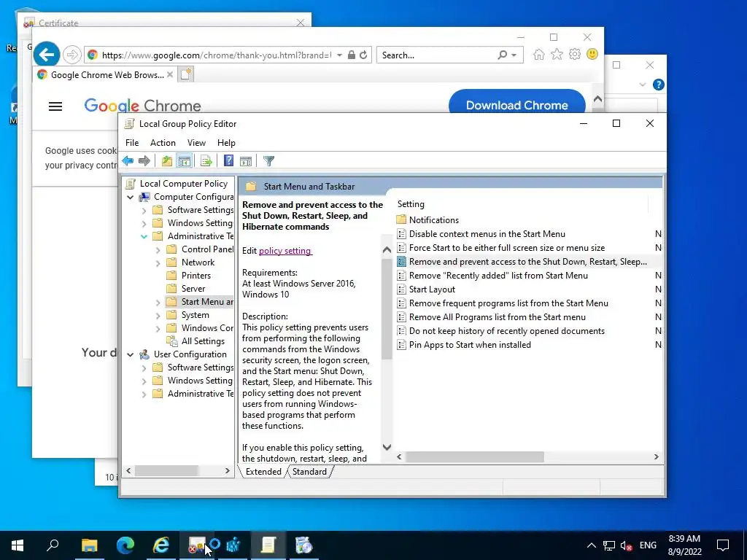Click the IE smiley feedback icon
Image resolution: width=747 pixels, height=560 pixels.
[x=592, y=54]
